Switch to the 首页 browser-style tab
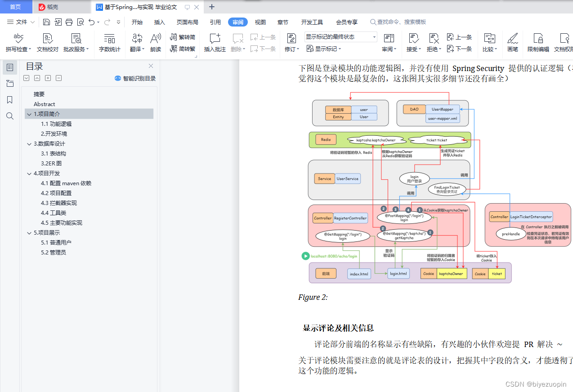 tap(16, 7)
